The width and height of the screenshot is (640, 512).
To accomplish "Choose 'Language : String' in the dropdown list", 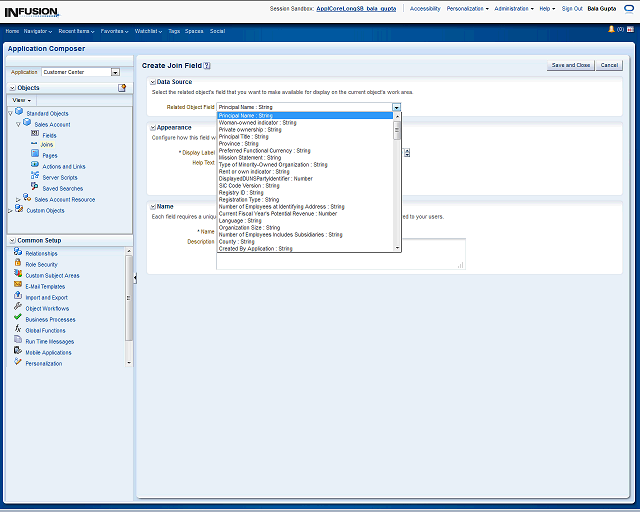I will point(240,220).
